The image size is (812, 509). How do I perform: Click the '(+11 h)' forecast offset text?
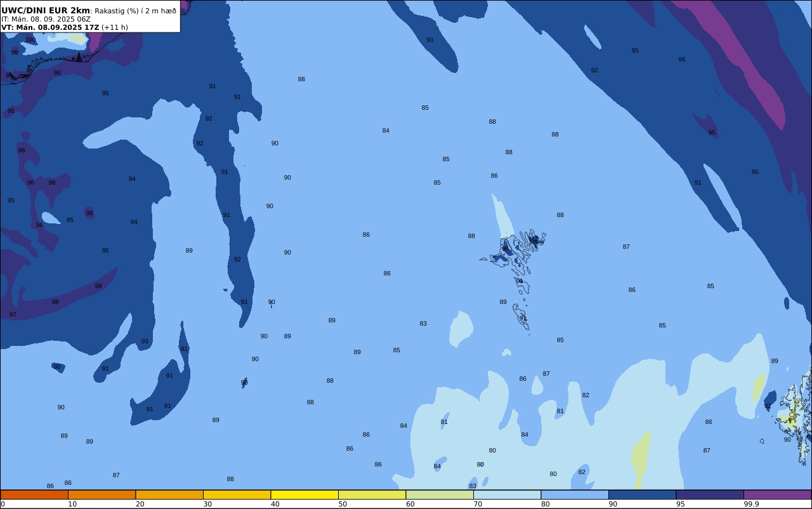[x=115, y=27]
